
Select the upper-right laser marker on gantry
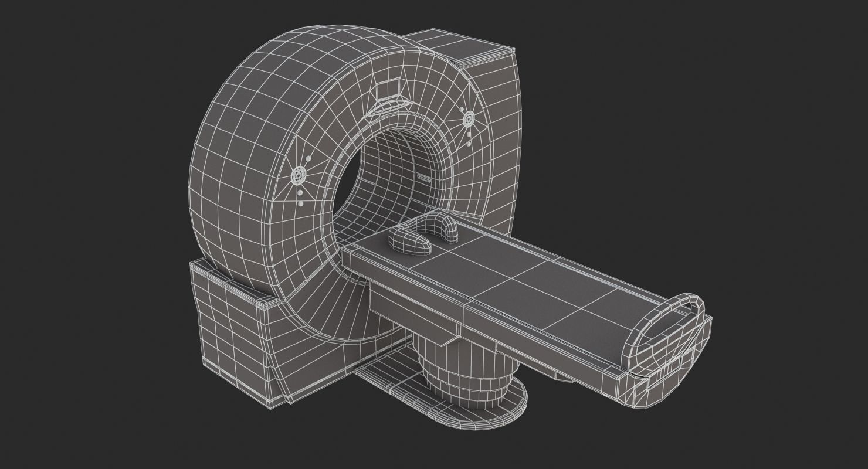pos(468,120)
